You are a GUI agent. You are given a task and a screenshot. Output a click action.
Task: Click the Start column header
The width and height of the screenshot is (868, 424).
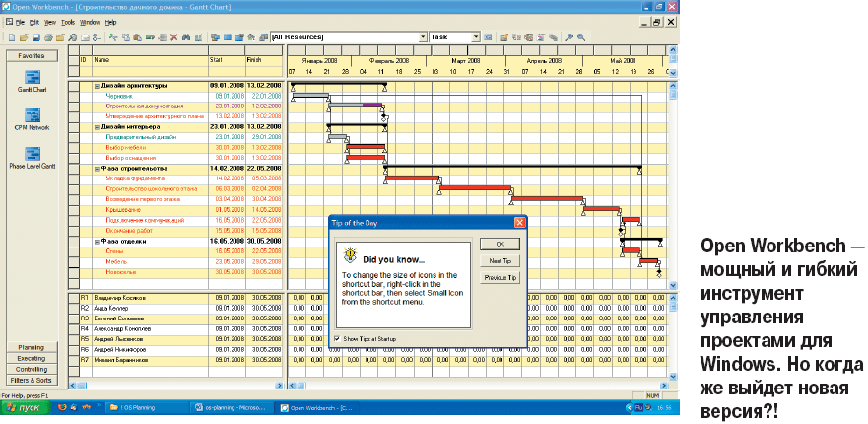tap(227, 60)
